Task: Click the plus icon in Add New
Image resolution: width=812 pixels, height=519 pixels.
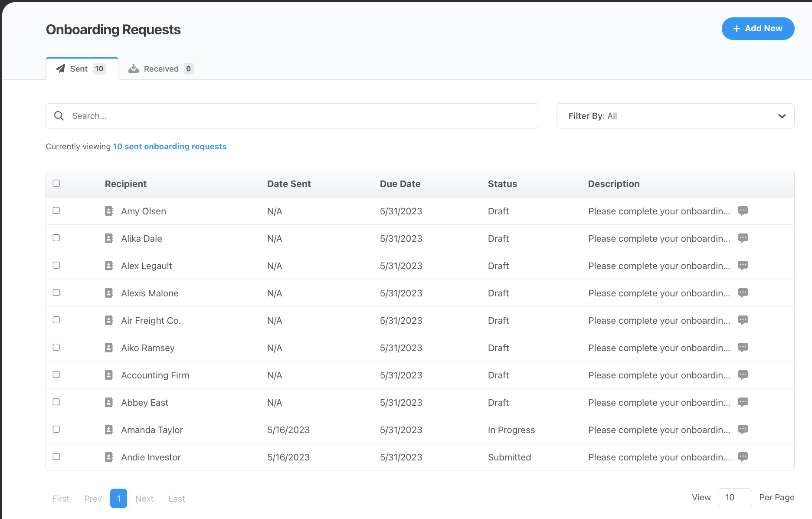Action: coord(736,28)
